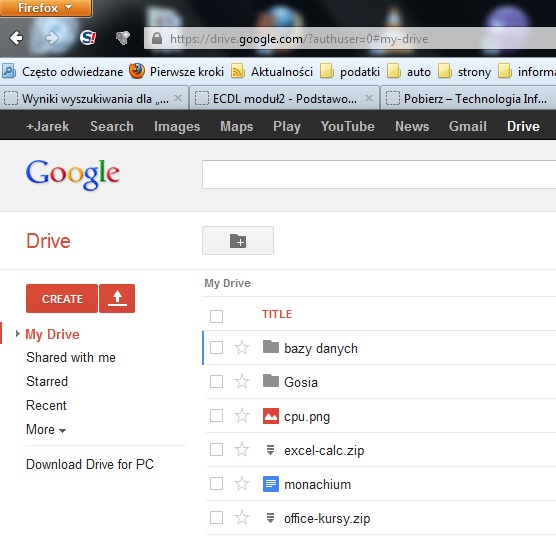Click the browser forward arrow

point(52,38)
